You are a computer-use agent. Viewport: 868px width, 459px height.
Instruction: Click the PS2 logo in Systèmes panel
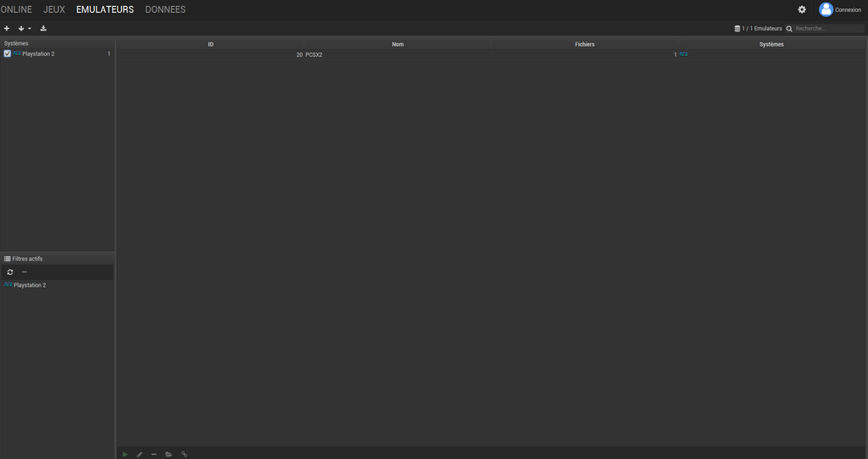17,53
